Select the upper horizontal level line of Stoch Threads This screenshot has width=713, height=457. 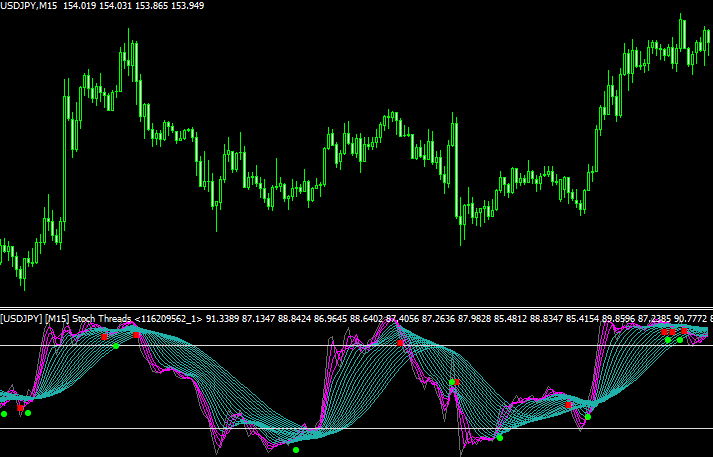tap(250, 346)
